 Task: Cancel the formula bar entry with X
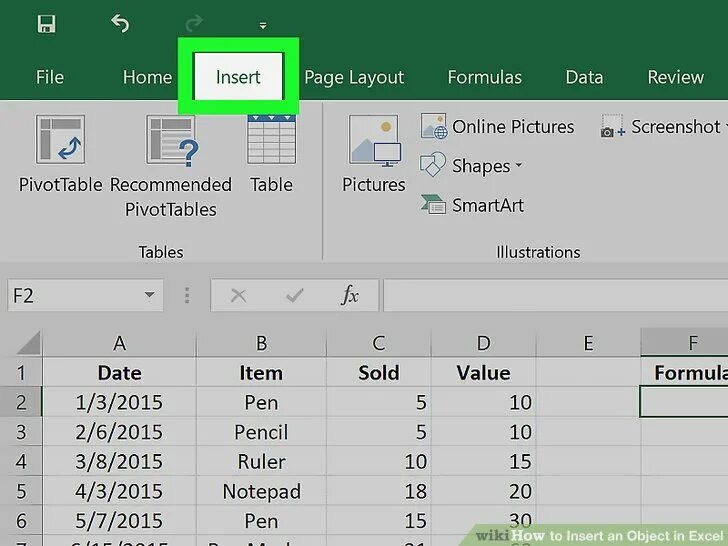tap(238, 295)
